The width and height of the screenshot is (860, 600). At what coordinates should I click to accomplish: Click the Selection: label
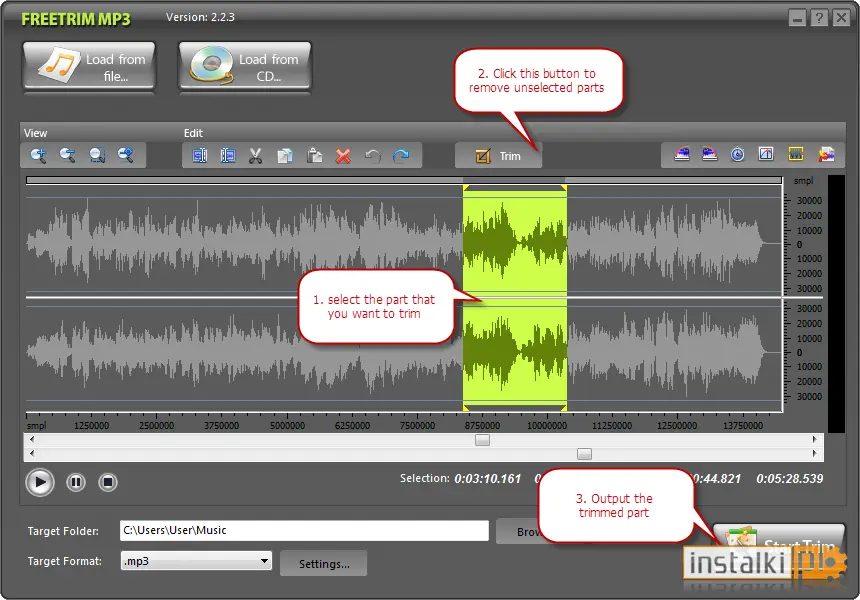click(x=425, y=478)
